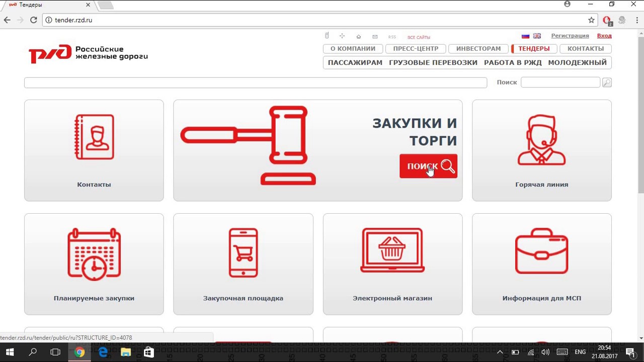Image resolution: width=644 pixels, height=362 pixels.
Task: Open the Wi-Fi network tray icon
Action: 531,352
